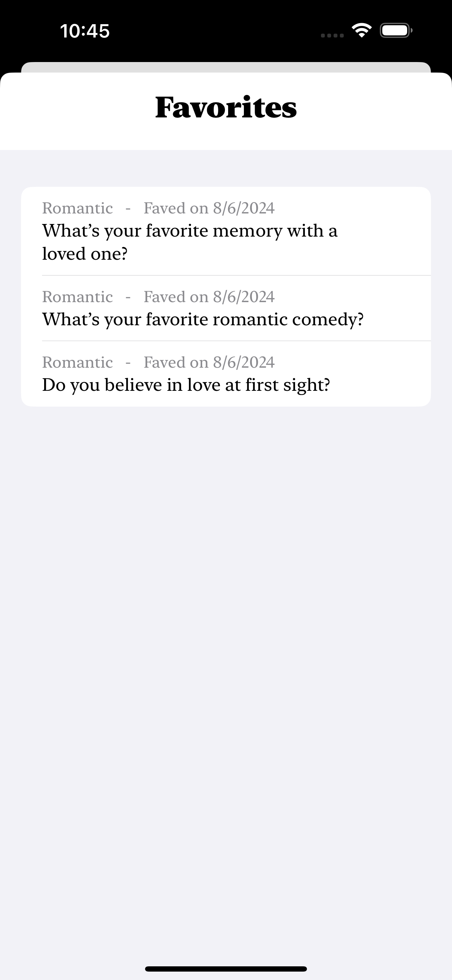Open favorite romantic comedy question
Screen dimensions: 452x980
(x=226, y=308)
